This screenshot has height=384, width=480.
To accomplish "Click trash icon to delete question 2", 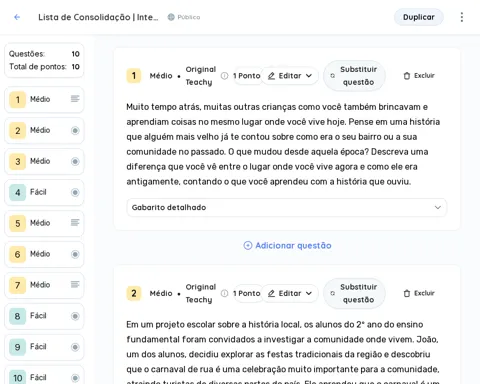I will tap(407, 293).
